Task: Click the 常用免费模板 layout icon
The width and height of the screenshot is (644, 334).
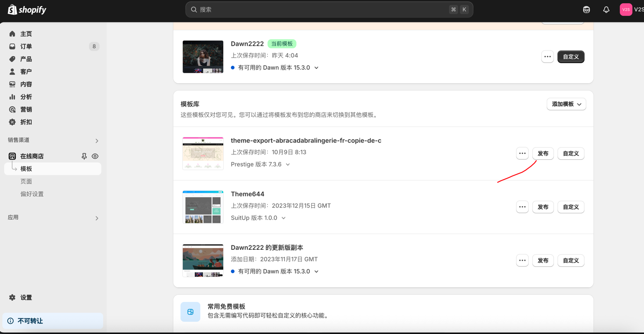Action: click(x=190, y=311)
